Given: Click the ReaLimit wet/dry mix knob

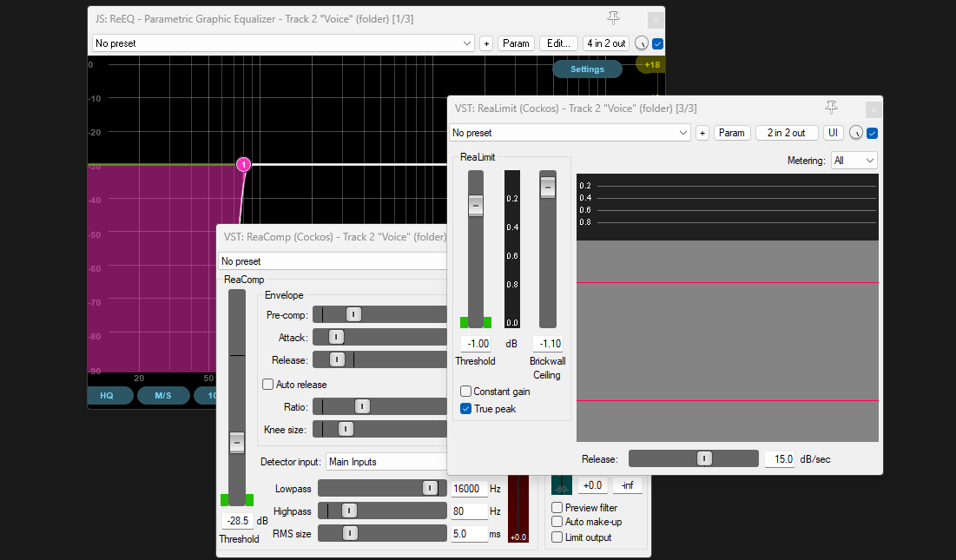Looking at the screenshot, I should (856, 133).
